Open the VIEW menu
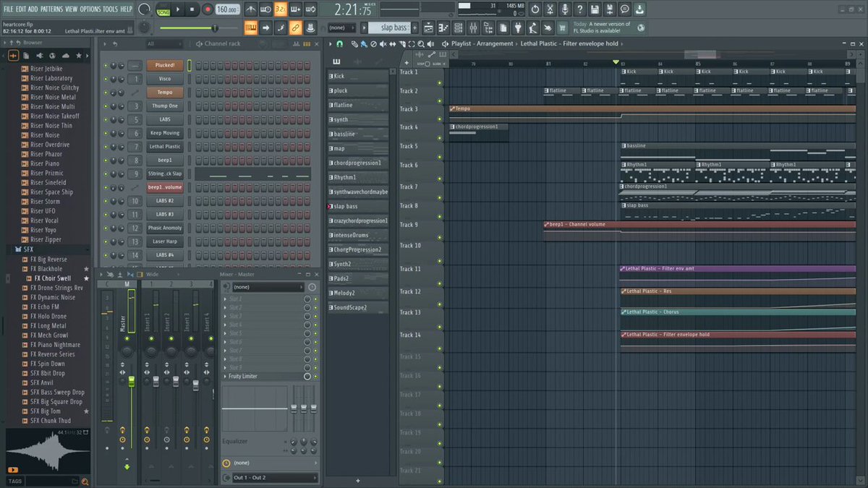The height and width of the screenshot is (488, 868). (71, 9)
